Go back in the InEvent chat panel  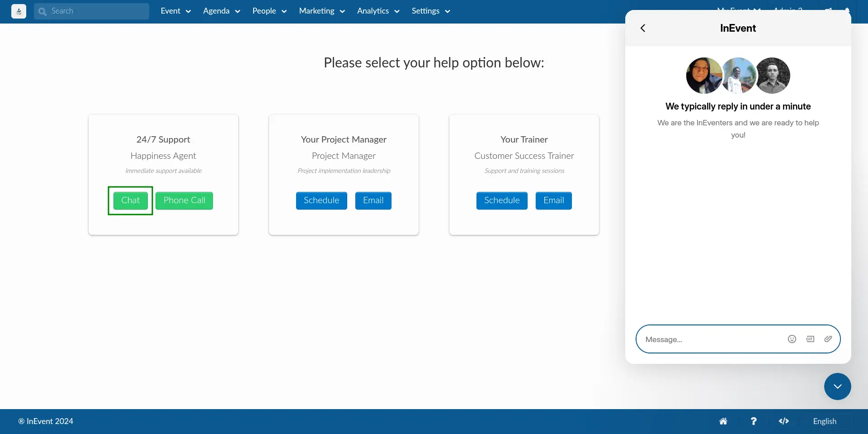(643, 28)
